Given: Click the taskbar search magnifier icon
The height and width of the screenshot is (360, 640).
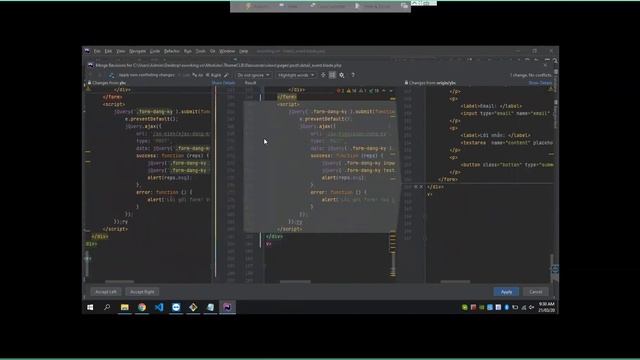Looking at the screenshot, I should (x=107, y=307).
